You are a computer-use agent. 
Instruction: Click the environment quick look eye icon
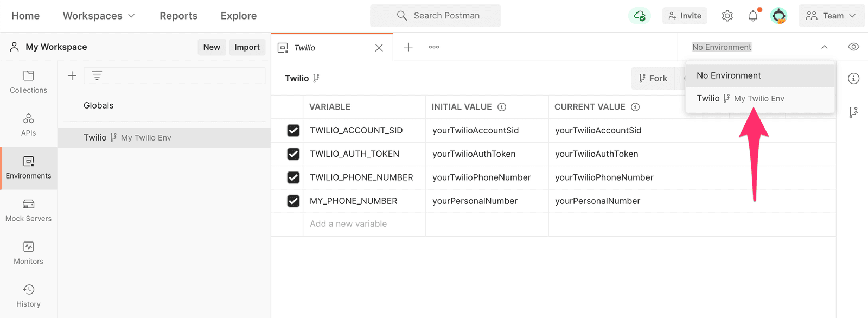[853, 47]
